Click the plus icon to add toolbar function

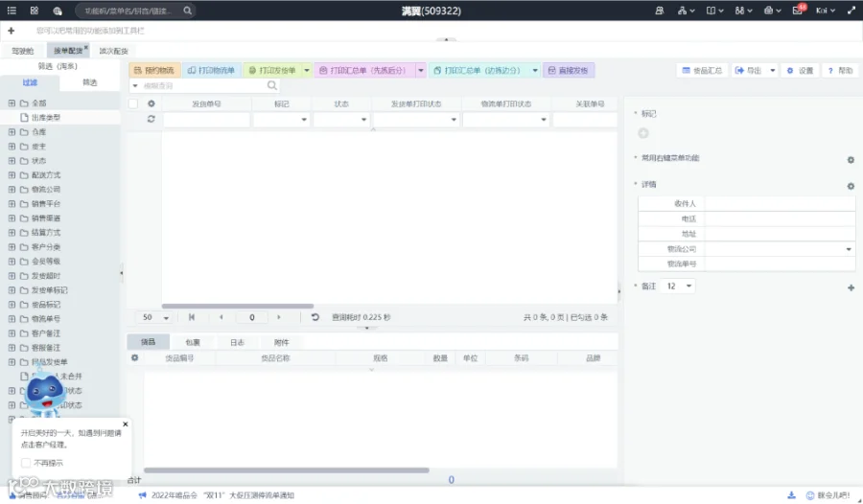(11, 31)
